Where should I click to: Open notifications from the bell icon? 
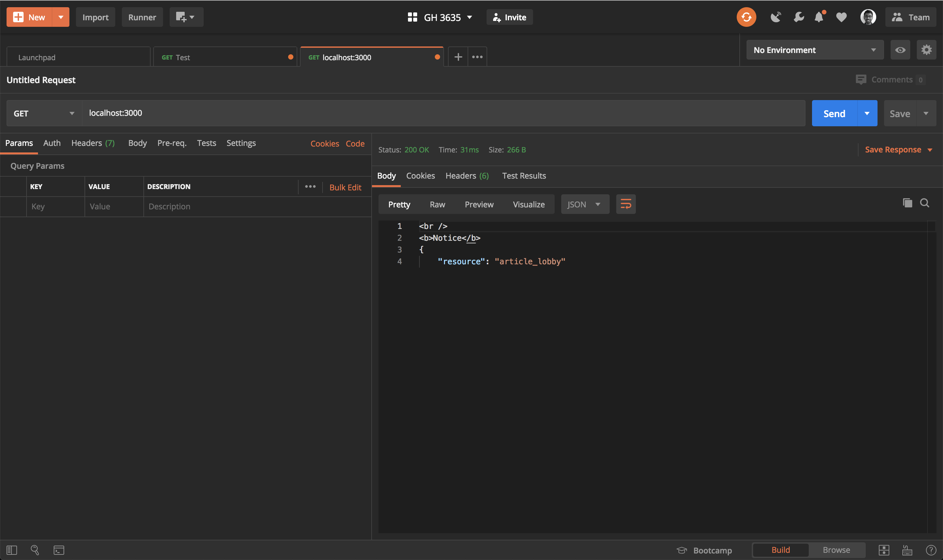pyautogui.click(x=818, y=17)
